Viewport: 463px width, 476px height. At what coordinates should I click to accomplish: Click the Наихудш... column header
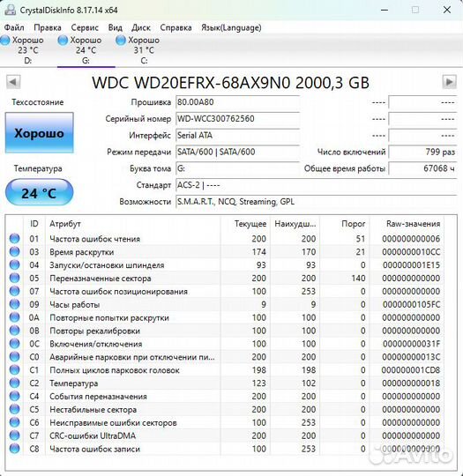[295, 224]
